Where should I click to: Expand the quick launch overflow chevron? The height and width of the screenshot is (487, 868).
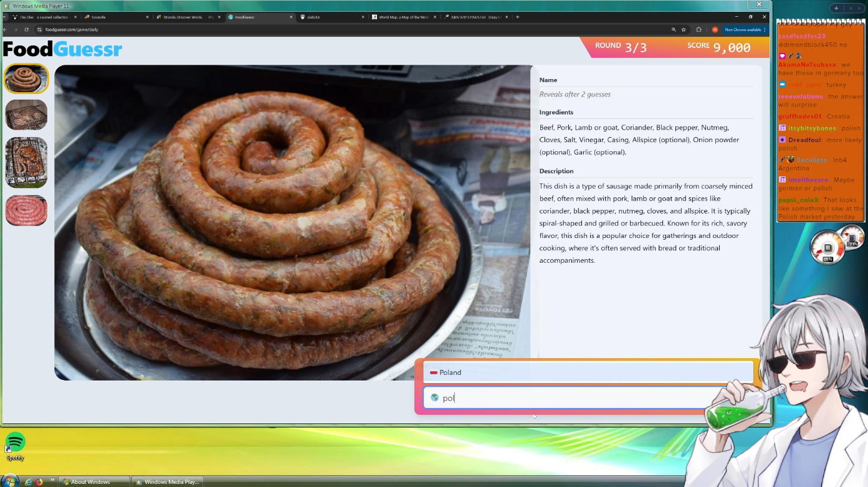tap(52, 480)
